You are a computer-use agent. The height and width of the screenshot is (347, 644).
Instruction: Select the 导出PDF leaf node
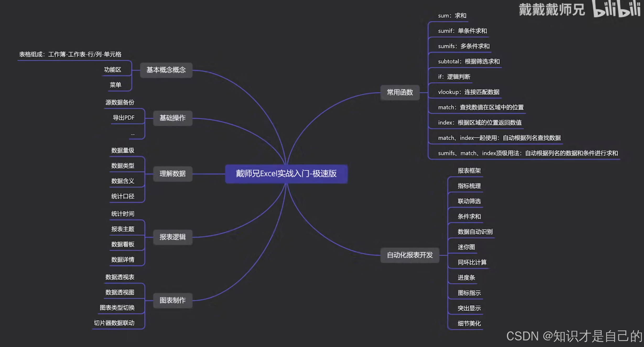pyautogui.click(x=123, y=118)
